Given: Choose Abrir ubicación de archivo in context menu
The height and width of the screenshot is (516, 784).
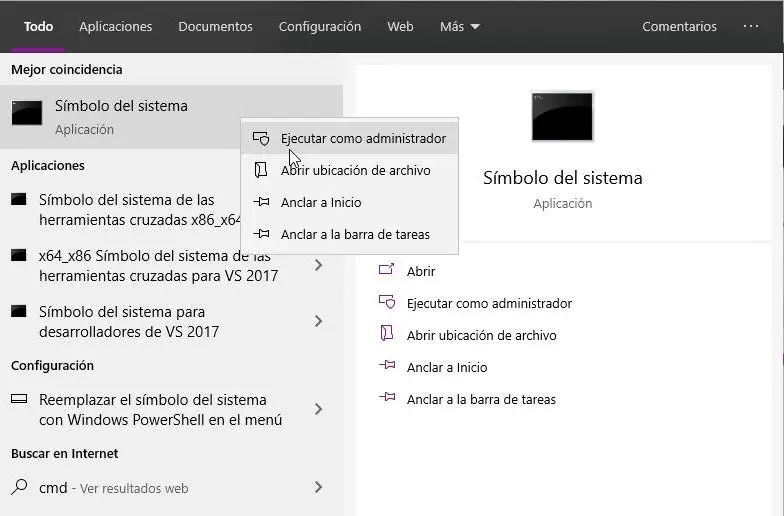Looking at the screenshot, I should click(349, 170).
